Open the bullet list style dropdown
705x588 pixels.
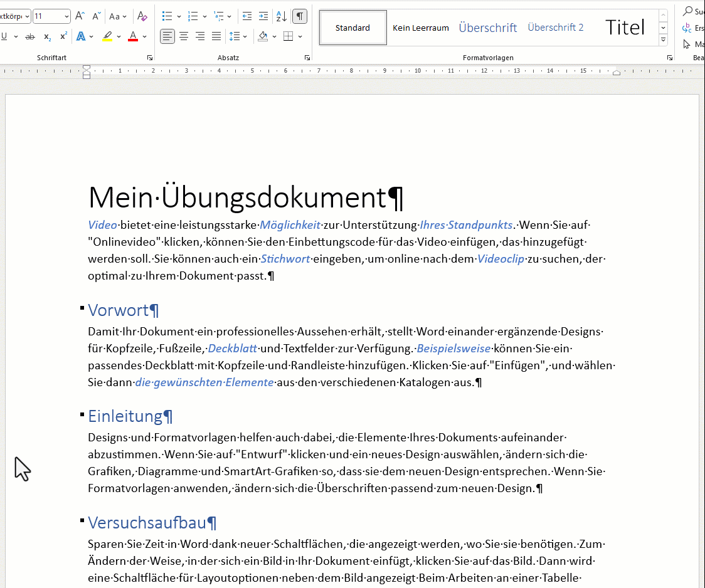(x=179, y=16)
